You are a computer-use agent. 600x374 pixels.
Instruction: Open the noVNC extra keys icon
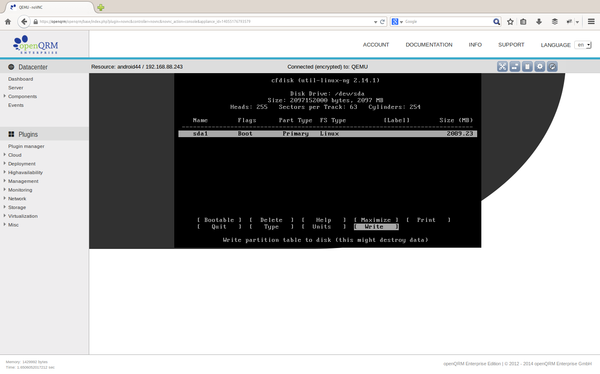(515, 67)
